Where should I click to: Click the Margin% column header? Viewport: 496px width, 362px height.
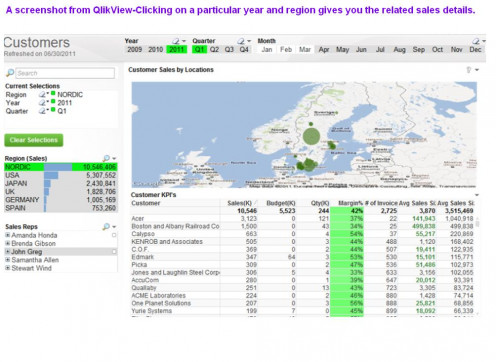tap(350, 203)
